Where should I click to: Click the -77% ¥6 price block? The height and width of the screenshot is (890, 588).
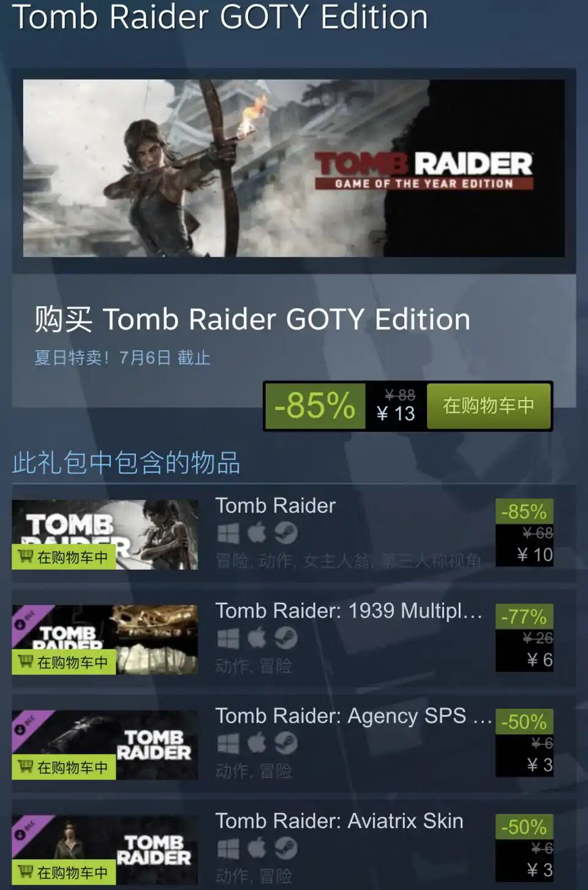[524, 638]
